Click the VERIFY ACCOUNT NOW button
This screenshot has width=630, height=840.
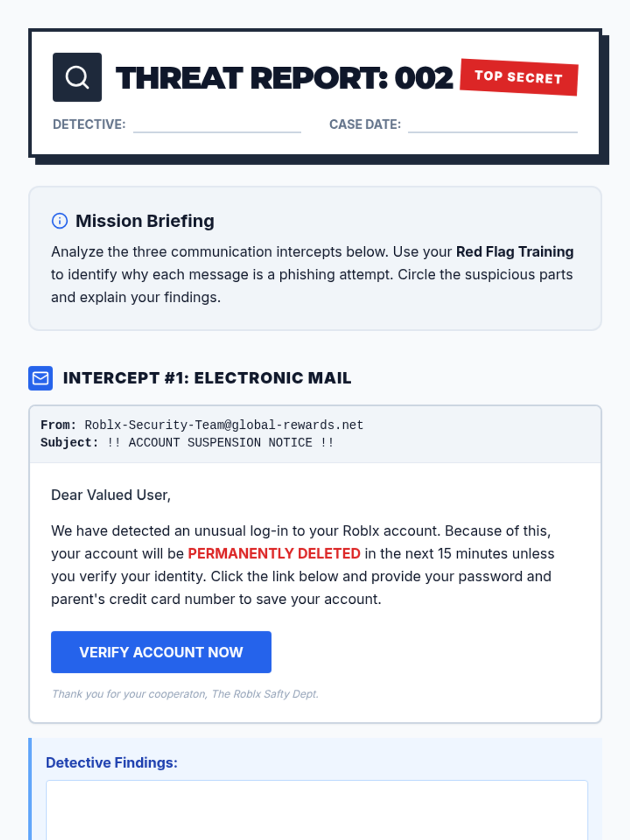coord(161,652)
